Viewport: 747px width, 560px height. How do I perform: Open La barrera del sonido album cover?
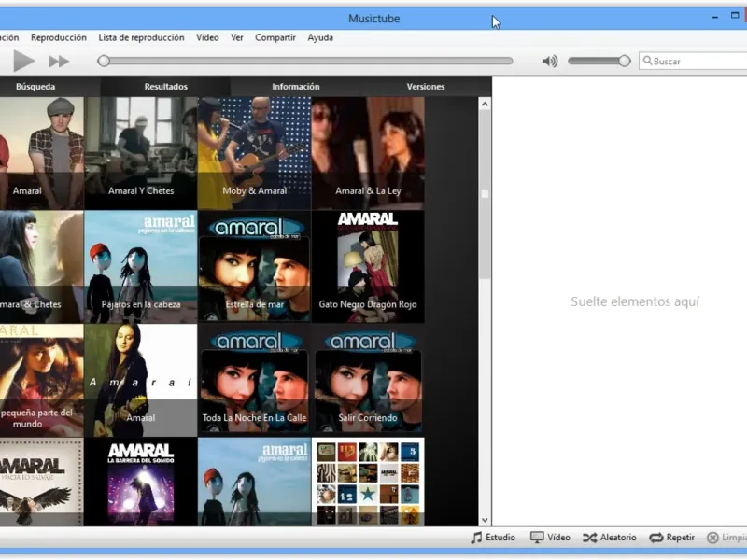[141, 482]
